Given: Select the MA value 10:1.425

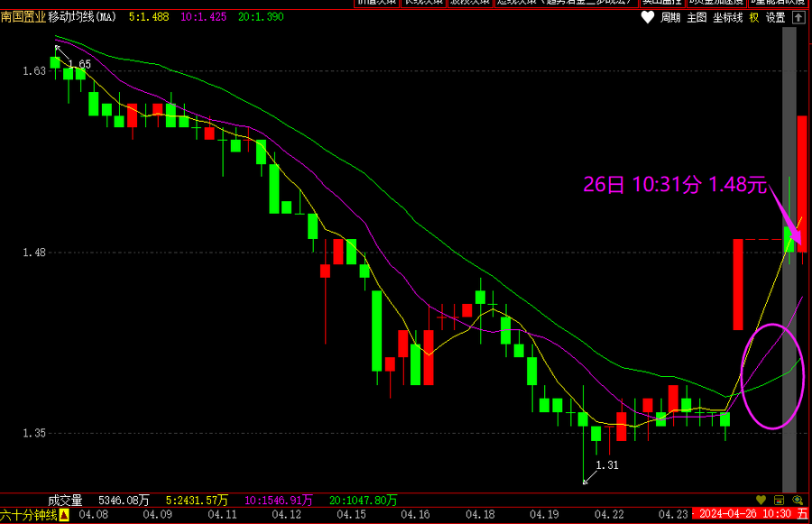Looking at the screenshot, I should coord(204,17).
